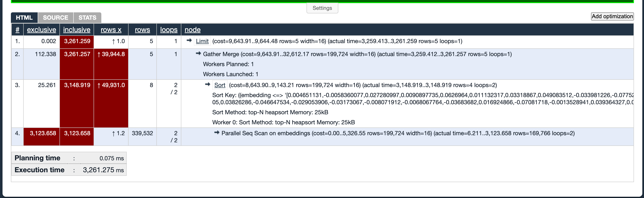The width and height of the screenshot is (644, 198).
Task: Select the HTML tab
Action: coord(24,18)
